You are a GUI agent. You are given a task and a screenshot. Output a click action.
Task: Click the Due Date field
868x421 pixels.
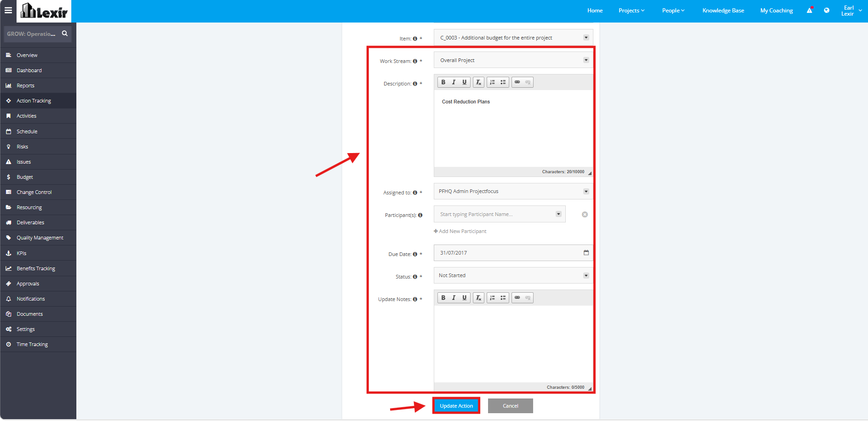[x=513, y=253]
